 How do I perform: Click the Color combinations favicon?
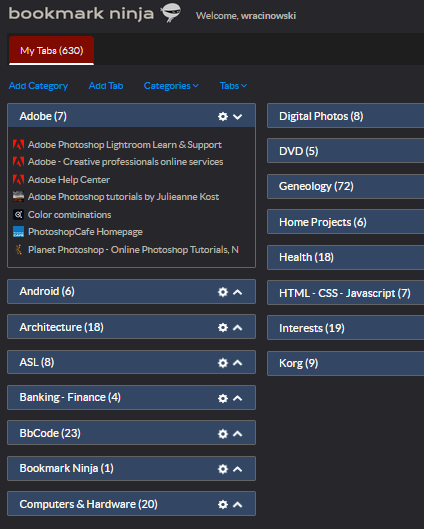pos(18,214)
